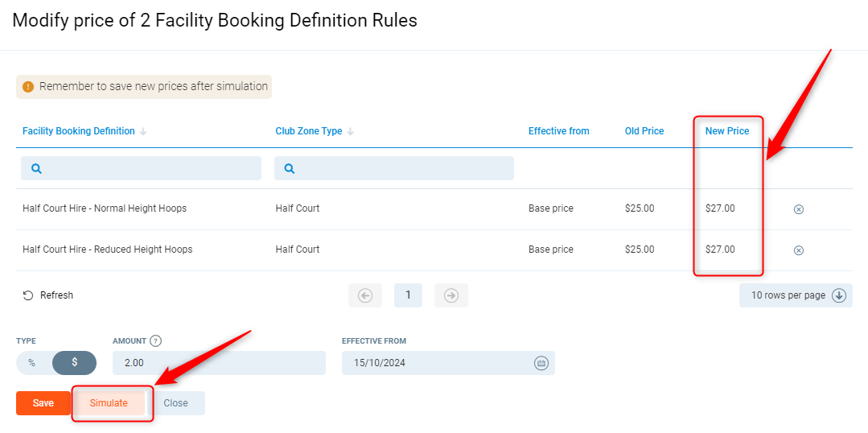Screen dimensions: 868x433
Task: Click the remove icon for Reduced Height Hoops row
Action: [x=798, y=250]
